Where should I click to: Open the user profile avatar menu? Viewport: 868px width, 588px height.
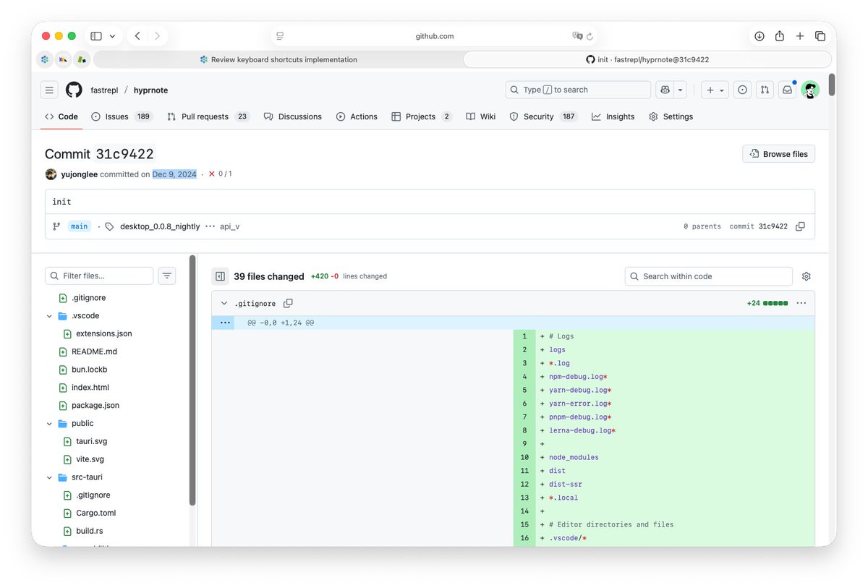tap(809, 90)
